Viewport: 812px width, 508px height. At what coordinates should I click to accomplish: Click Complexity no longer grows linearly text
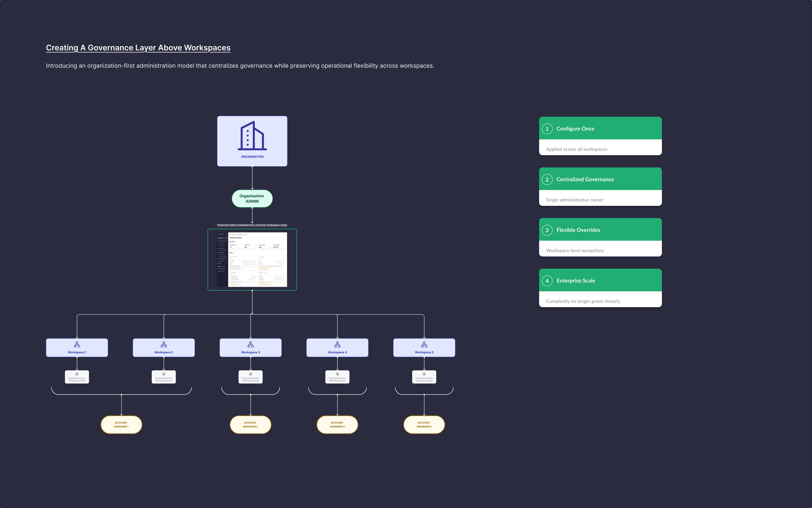tap(583, 301)
